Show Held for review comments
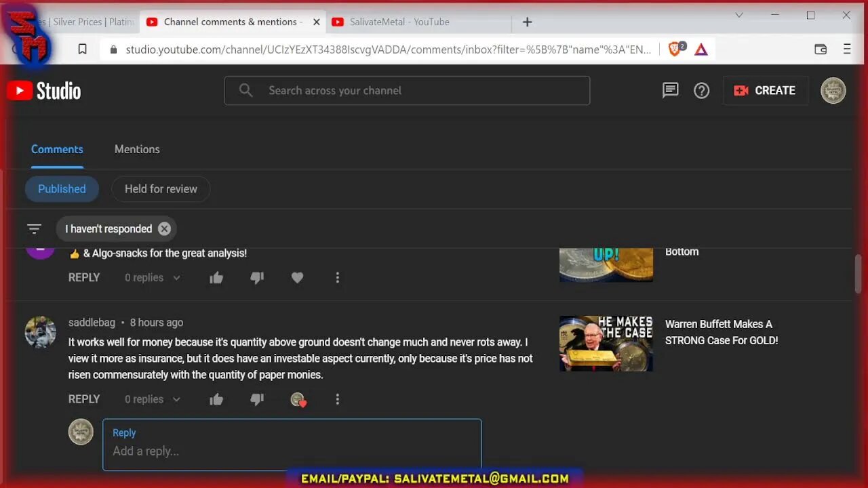 coord(161,189)
